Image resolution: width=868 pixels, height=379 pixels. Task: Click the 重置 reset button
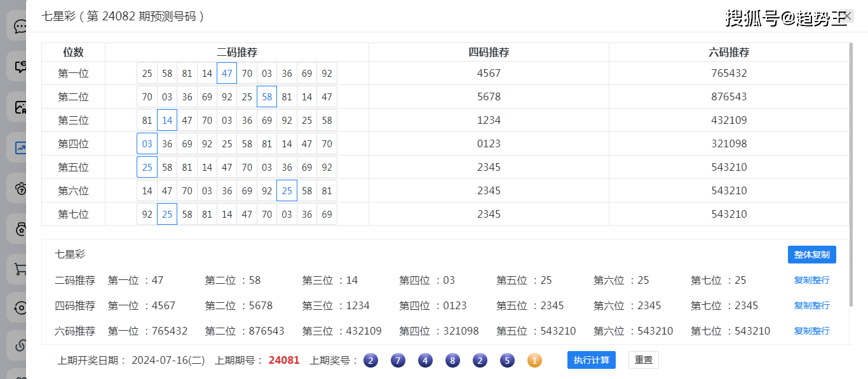[x=643, y=360]
